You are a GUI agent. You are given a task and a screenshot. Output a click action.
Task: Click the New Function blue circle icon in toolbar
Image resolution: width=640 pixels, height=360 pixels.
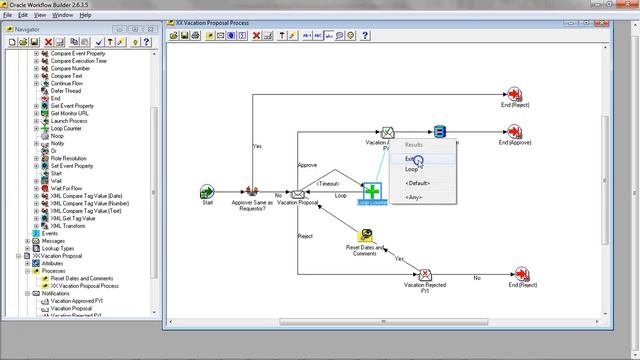231,36
